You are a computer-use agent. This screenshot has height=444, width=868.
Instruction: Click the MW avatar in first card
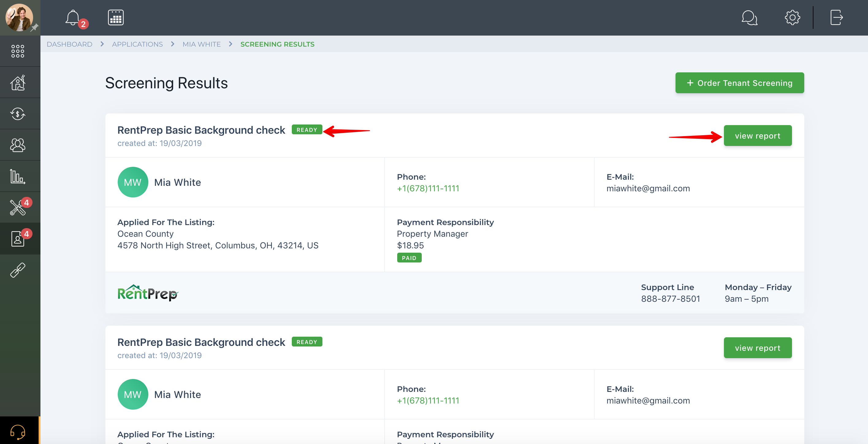(133, 182)
